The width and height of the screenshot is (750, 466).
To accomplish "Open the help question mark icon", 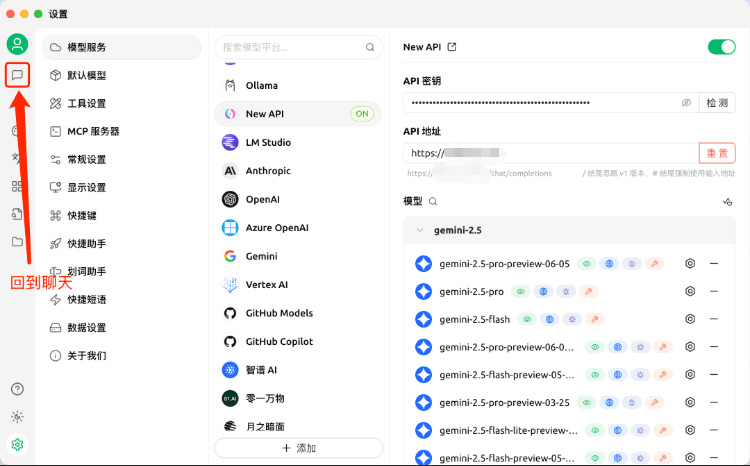I will click(17, 389).
